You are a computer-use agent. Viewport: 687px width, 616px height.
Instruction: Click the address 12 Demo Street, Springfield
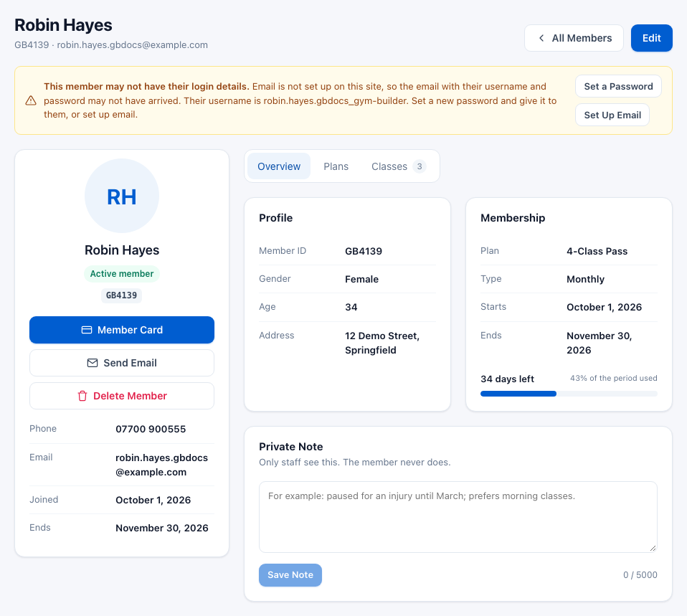coord(382,343)
